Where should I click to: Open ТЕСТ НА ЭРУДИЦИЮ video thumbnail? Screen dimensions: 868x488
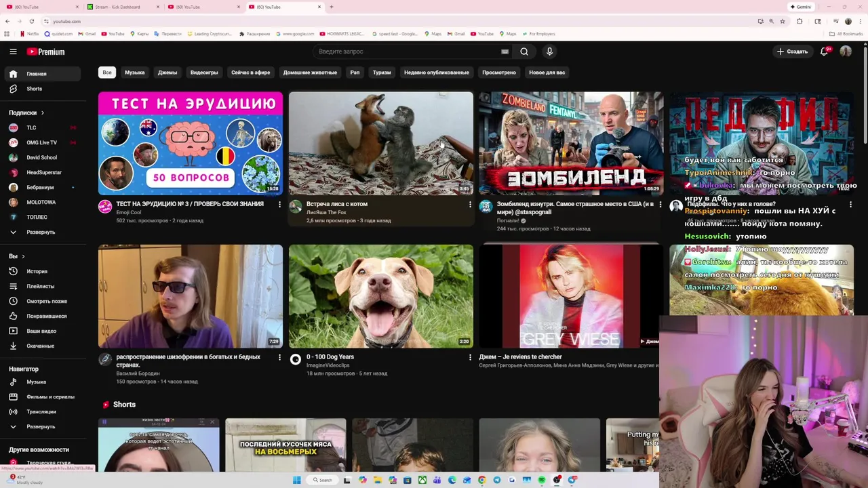point(191,144)
